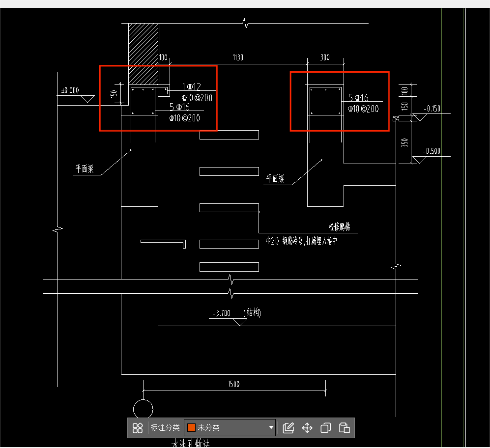Image resolution: width=490 pixels, height=448 pixels.
Task: Select the 1Φ12 rebar label
Action: click(x=191, y=86)
